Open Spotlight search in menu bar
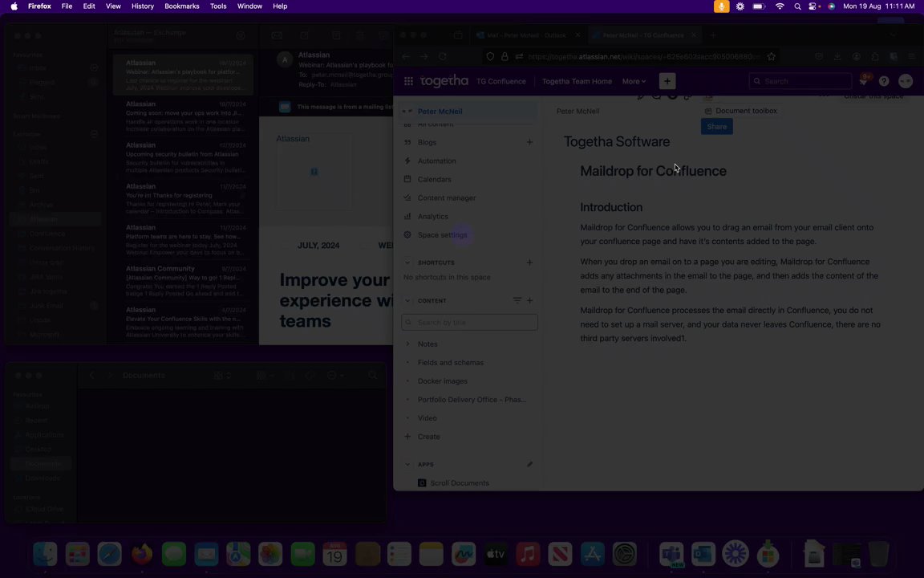924x578 pixels. click(x=797, y=6)
